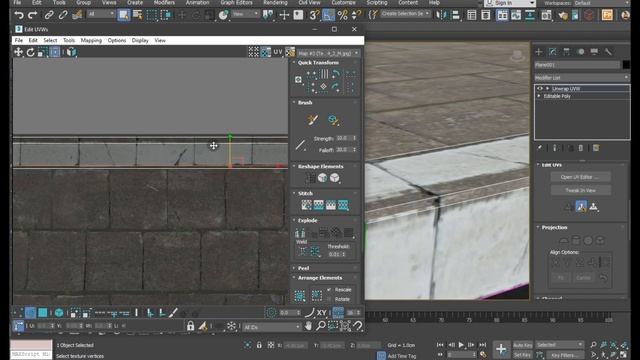Toggle checker pattern display icon

(x=266, y=52)
